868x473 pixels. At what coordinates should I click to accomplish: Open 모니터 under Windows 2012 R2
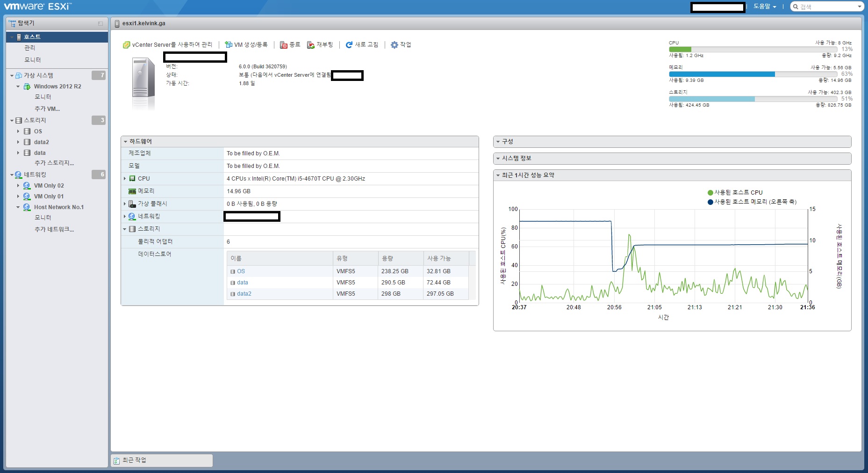[43, 97]
